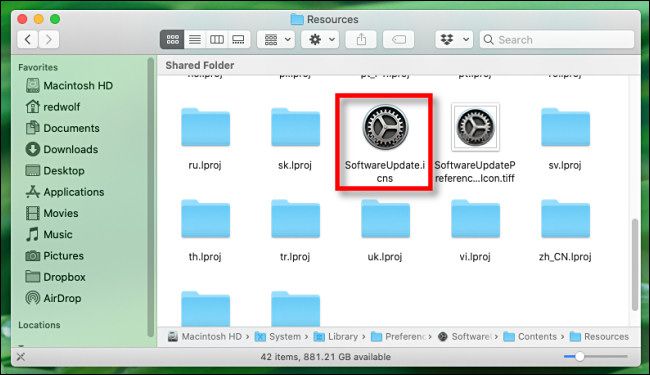Open Macintosh HD in the sidebar

(x=69, y=86)
